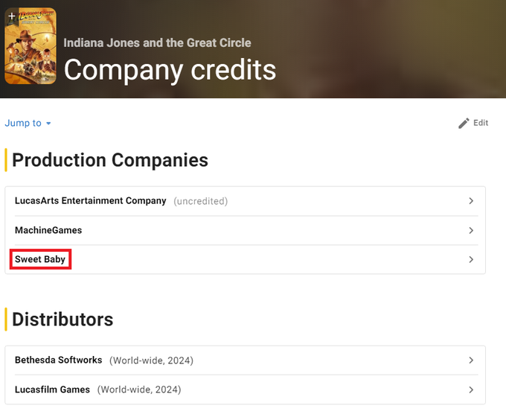
Task: Click the Production Companies section heading
Action: [x=110, y=160]
